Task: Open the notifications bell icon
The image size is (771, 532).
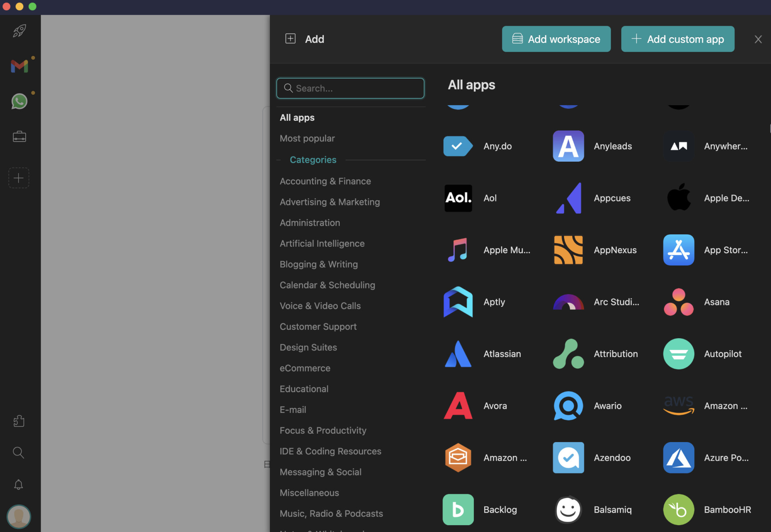Action: pos(18,485)
